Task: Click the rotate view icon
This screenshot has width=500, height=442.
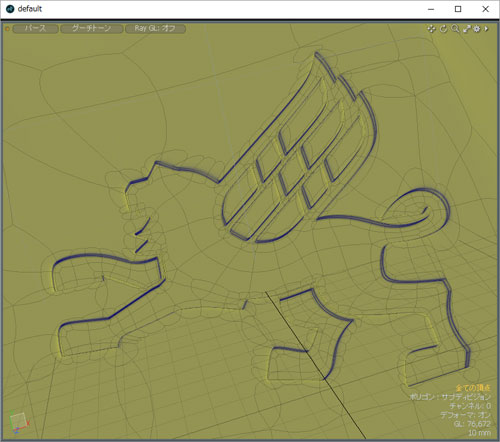Action: coord(443,29)
